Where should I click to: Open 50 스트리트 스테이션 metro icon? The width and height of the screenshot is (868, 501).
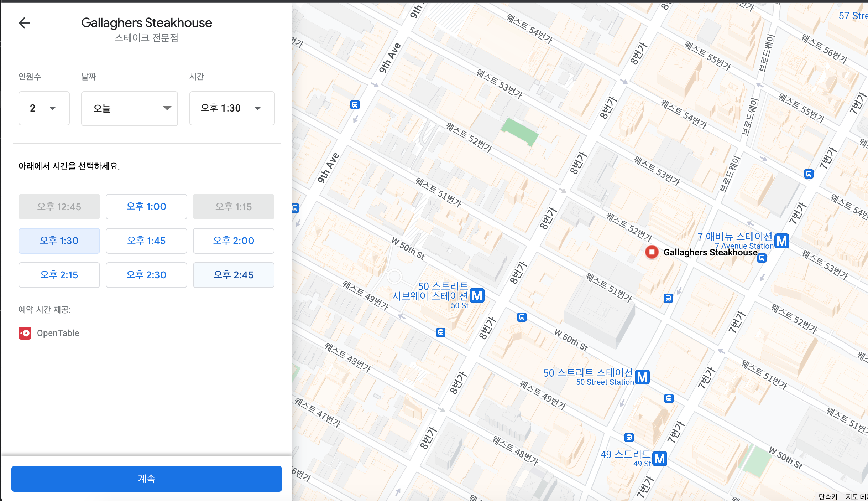(642, 377)
